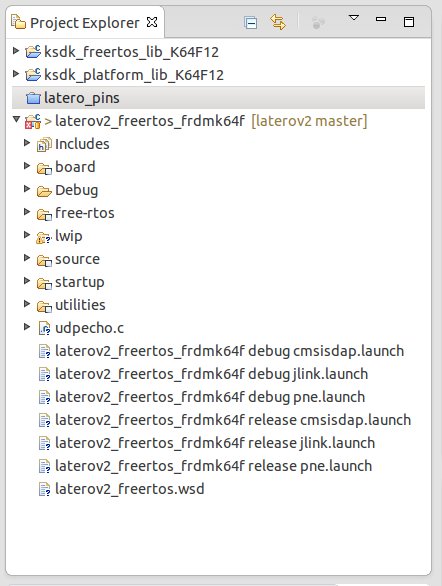Click the [laterov2 master] branch label
The height and width of the screenshot is (586, 442).
point(309,121)
